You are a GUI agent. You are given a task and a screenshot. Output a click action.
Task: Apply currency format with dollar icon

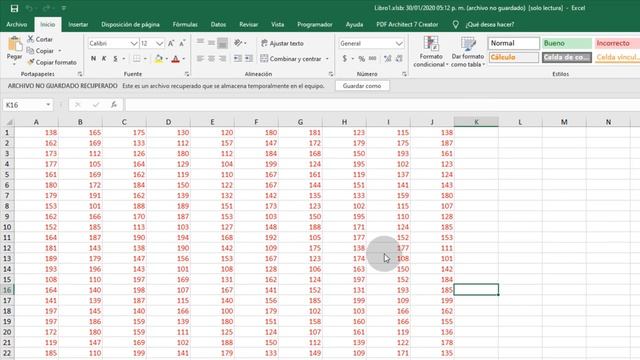coord(344,59)
